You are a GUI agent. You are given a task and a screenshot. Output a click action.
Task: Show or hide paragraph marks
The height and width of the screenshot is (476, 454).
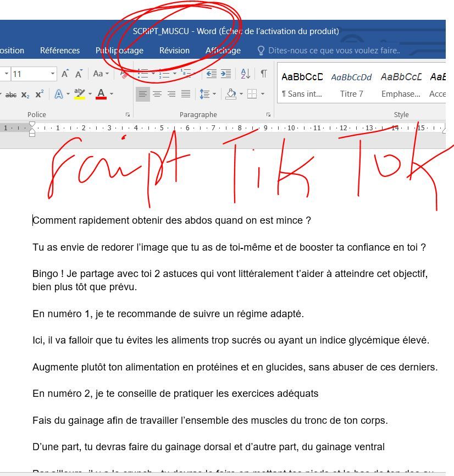click(x=264, y=74)
